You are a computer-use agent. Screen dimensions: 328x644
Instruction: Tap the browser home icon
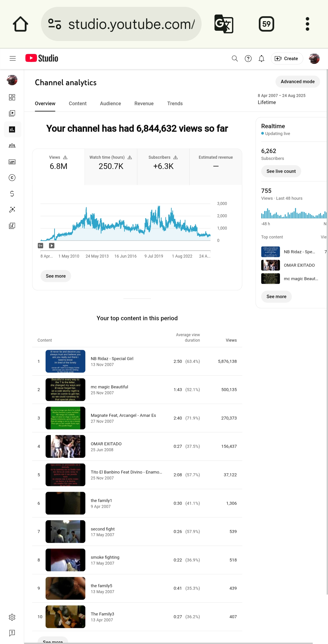click(20, 24)
